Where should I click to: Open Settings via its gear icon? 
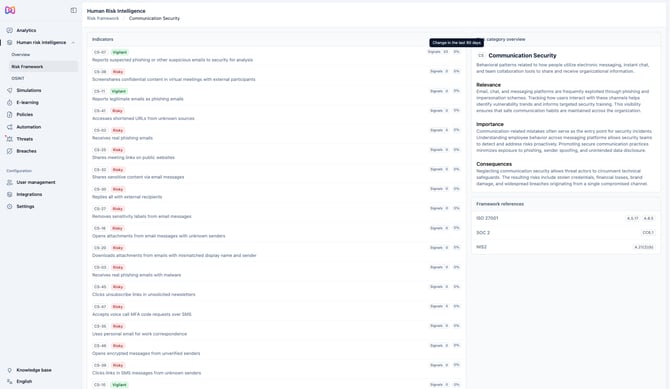pyautogui.click(x=9, y=206)
